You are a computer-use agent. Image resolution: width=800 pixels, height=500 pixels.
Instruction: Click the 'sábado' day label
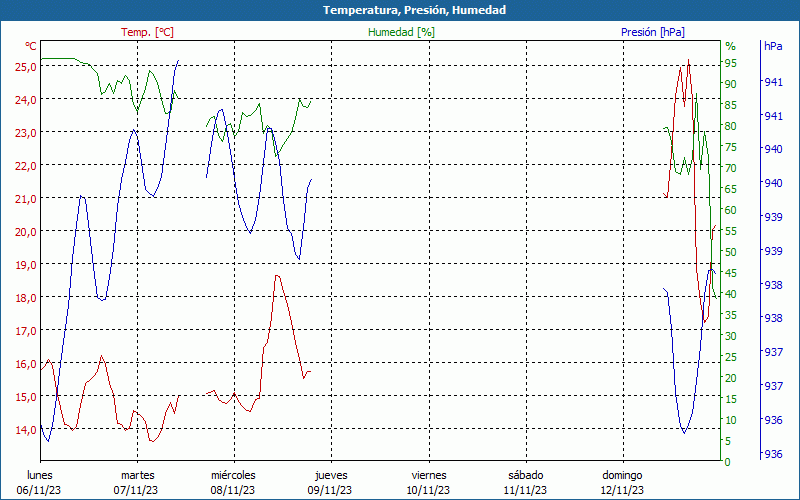coord(526,475)
